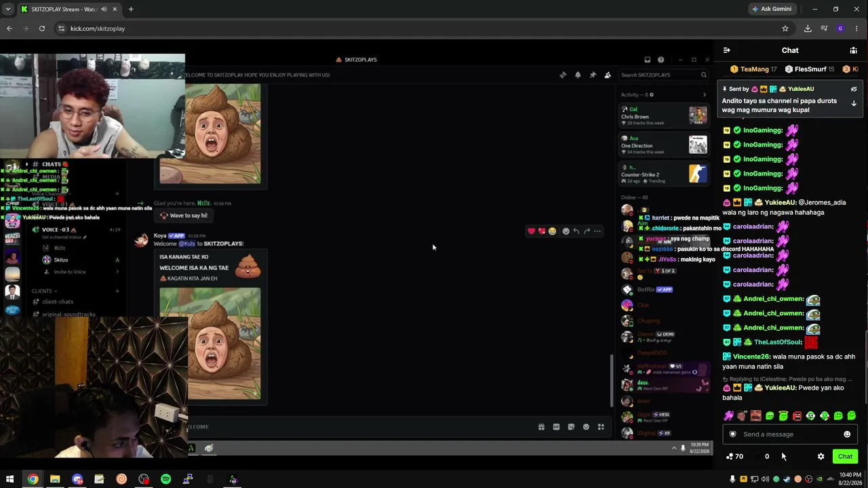This screenshot has height=488, width=868.
Task: Open the chat viewers list icon
Action: tap(853, 50)
